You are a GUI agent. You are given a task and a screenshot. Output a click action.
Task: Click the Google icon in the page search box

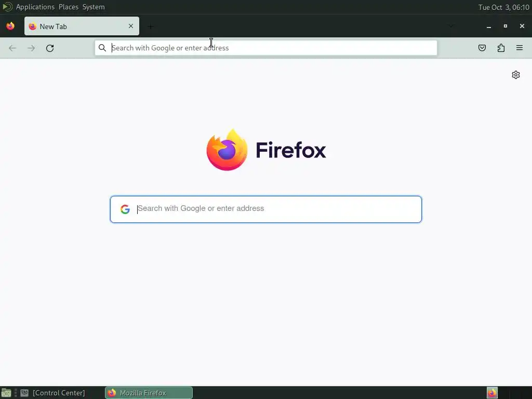click(125, 209)
